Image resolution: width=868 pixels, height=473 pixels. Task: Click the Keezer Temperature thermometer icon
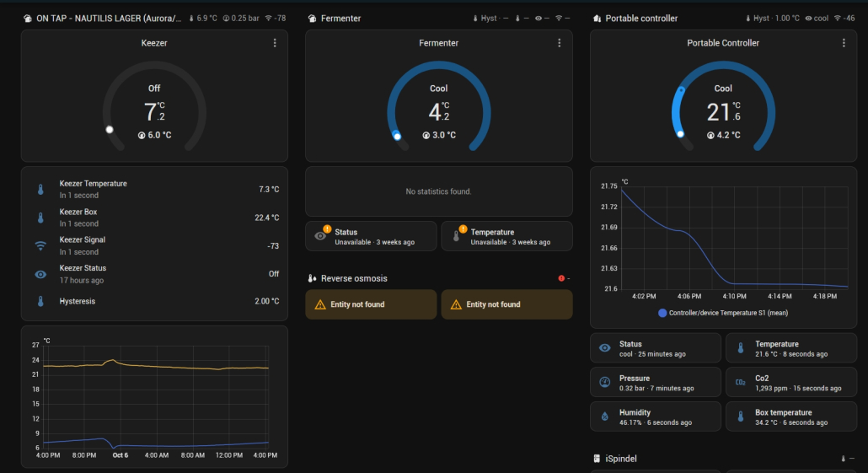point(40,190)
